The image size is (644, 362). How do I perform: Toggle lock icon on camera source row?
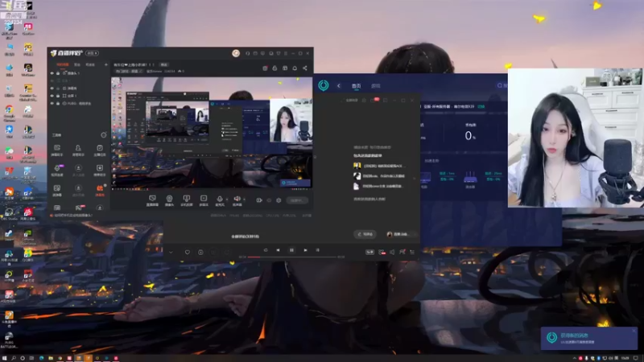tap(58, 73)
